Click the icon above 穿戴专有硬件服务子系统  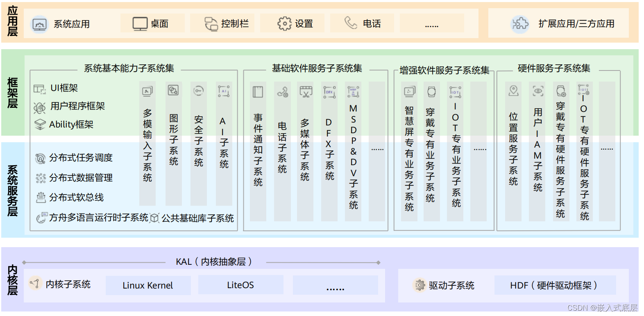[x=561, y=91]
